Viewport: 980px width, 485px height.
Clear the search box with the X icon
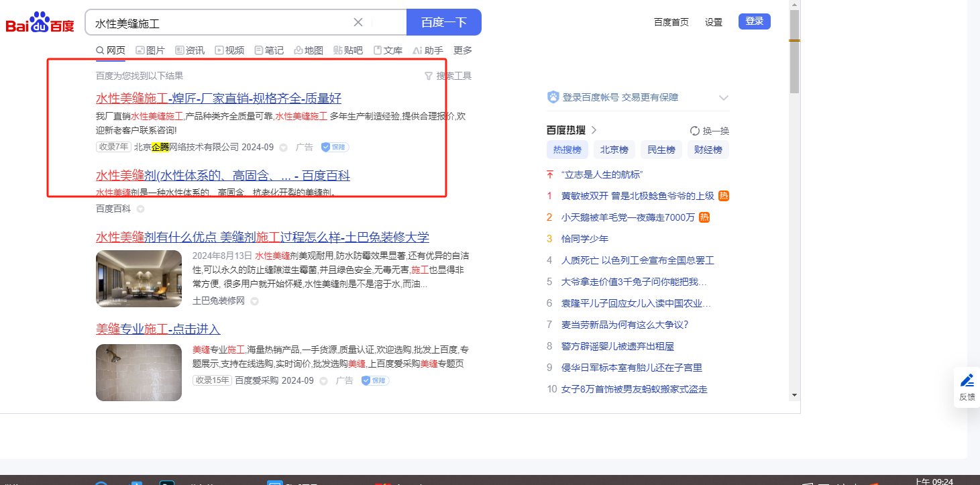tap(358, 22)
